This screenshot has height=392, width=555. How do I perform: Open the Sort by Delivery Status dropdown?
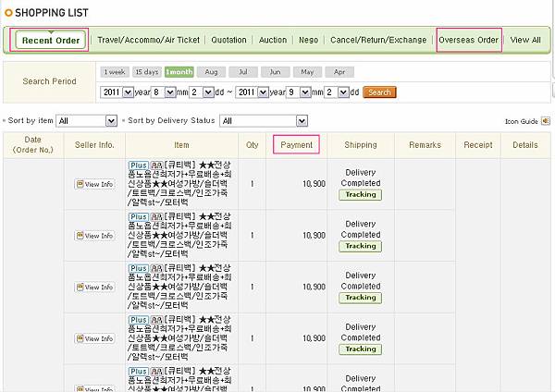pyautogui.click(x=301, y=121)
